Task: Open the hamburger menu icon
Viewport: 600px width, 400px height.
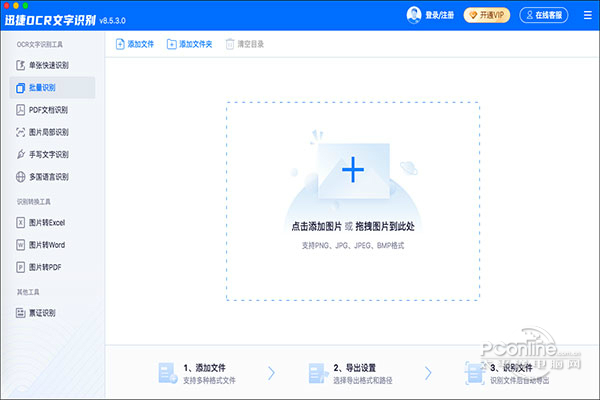Action: point(587,15)
